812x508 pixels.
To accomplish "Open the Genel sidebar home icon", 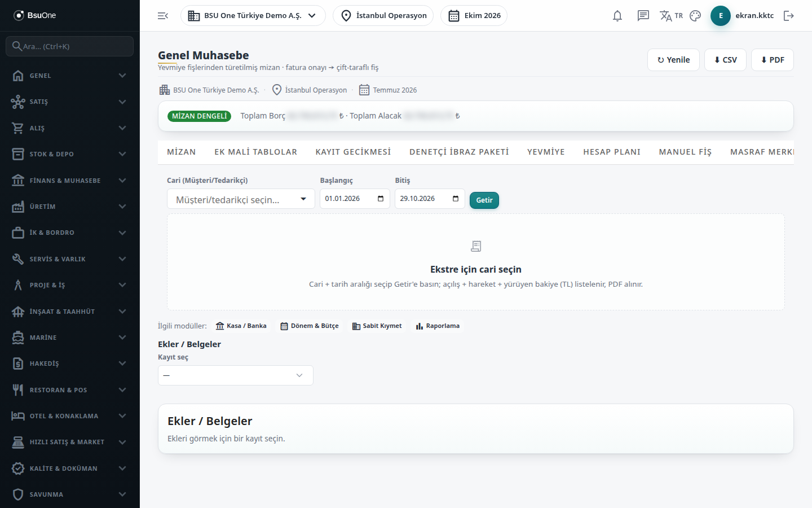I will pos(18,76).
